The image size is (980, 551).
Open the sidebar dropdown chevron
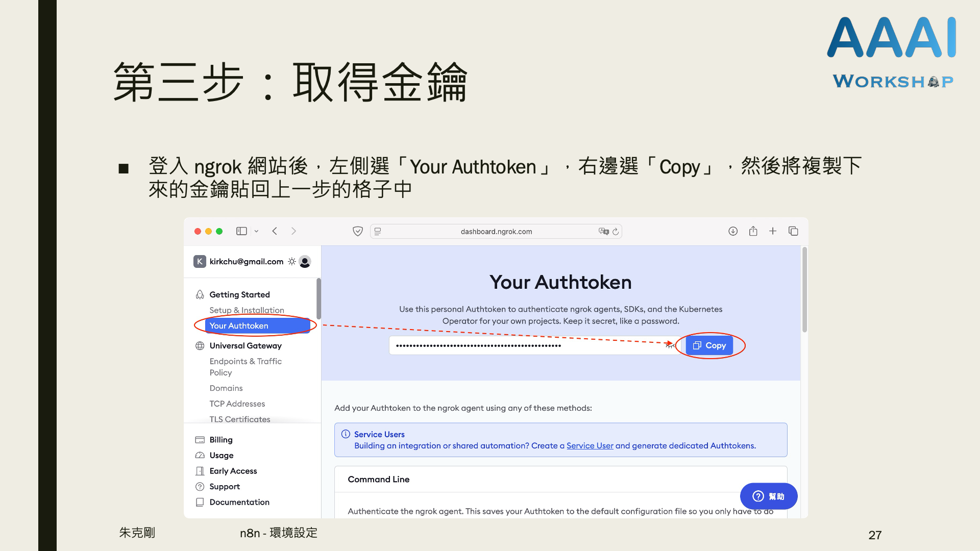coord(256,231)
